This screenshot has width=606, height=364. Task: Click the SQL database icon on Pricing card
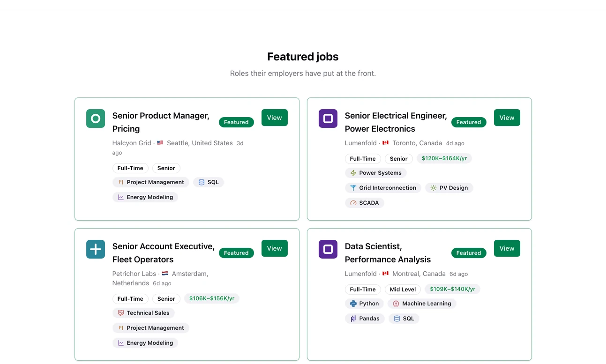pyautogui.click(x=202, y=182)
